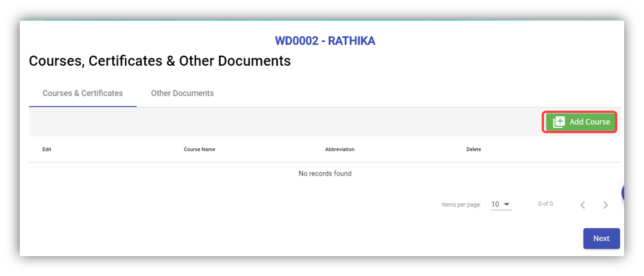Image resolution: width=644 pixels, height=276 pixels.
Task: Click the No records found message
Action: click(x=325, y=174)
